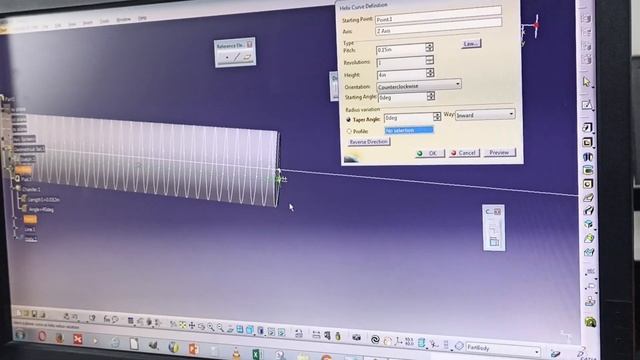Click the Rib icon in right toolbar
The height and width of the screenshot is (360, 640).
(588, 198)
